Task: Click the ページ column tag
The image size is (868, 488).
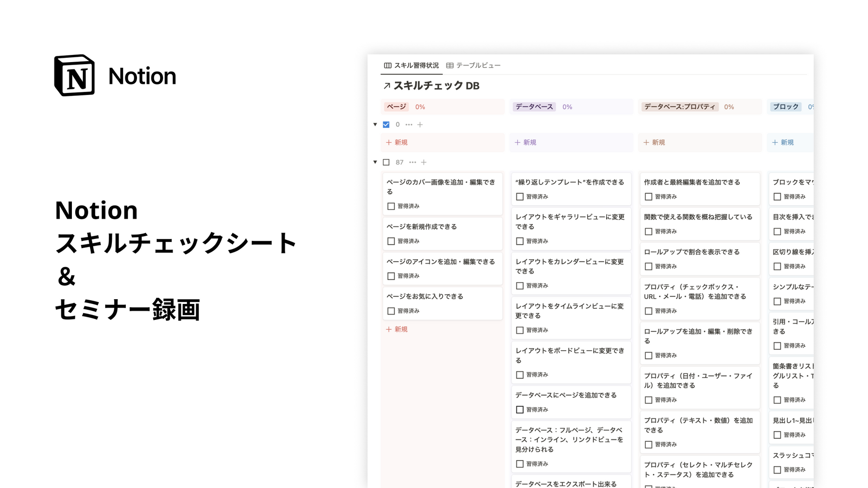Action: pos(396,107)
